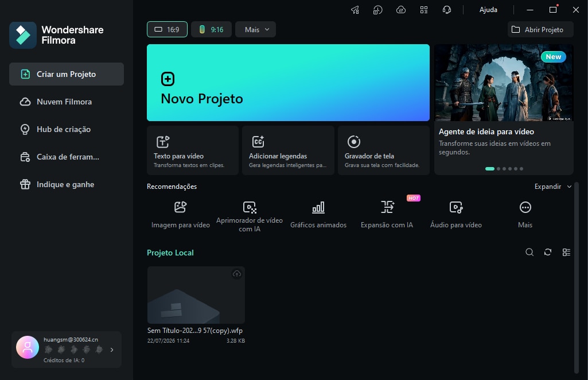588x380 pixels.
Task: Launch Gravador de tela
Action: coord(384,150)
